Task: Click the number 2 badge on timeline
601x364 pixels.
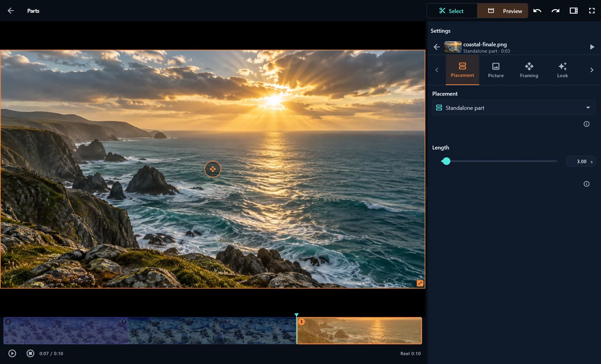Action: (8, 321)
